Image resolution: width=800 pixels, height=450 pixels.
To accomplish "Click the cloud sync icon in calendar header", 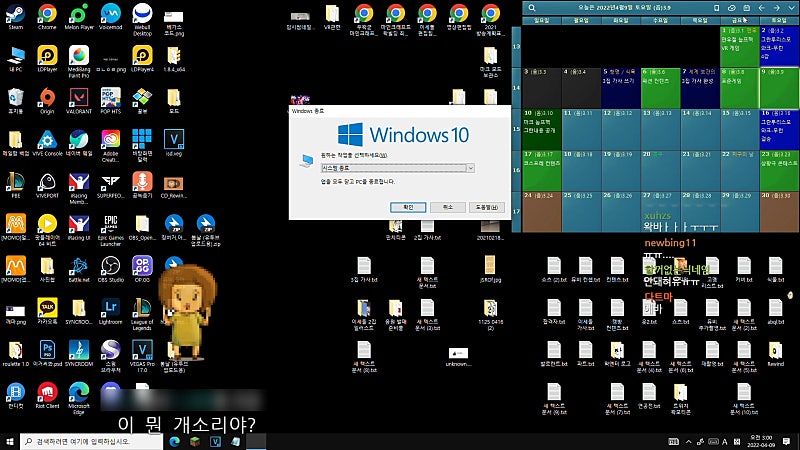I will click(731, 8).
